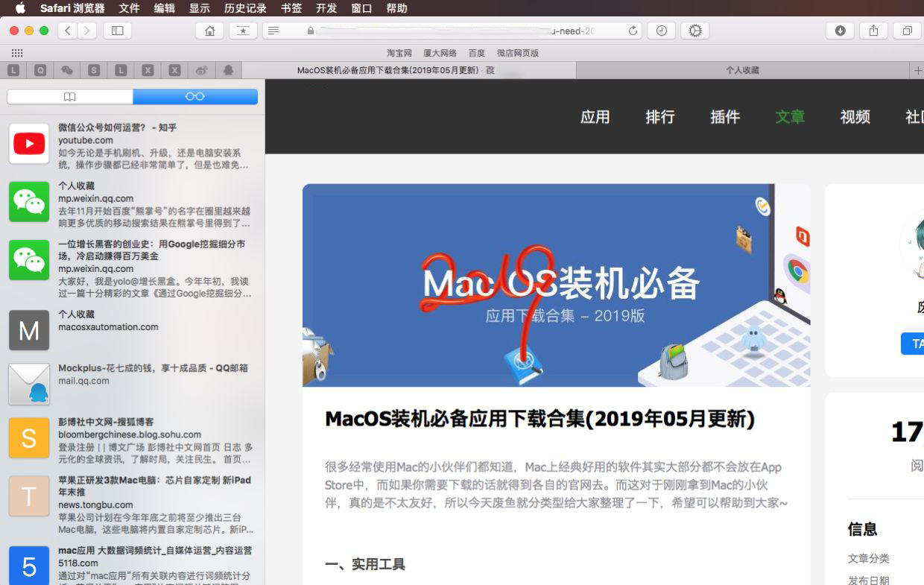
Task: Go to the 排行 site section
Action: [x=660, y=117]
